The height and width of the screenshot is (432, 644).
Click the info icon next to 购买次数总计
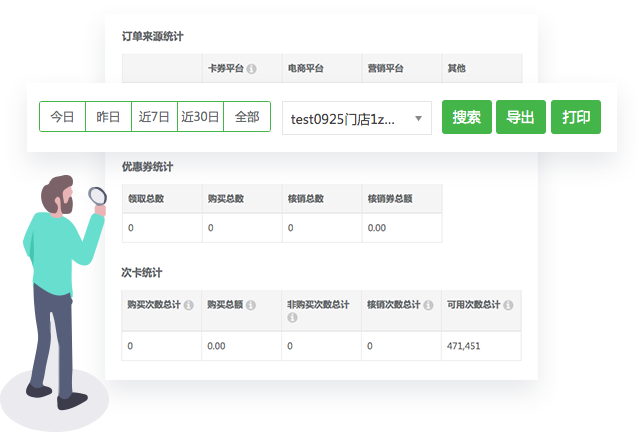[188, 304]
